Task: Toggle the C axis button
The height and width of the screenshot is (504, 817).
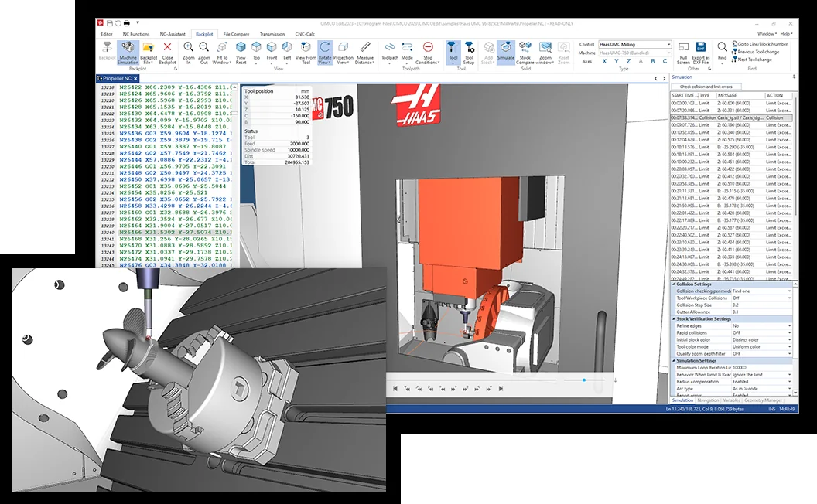Action: [665, 61]
